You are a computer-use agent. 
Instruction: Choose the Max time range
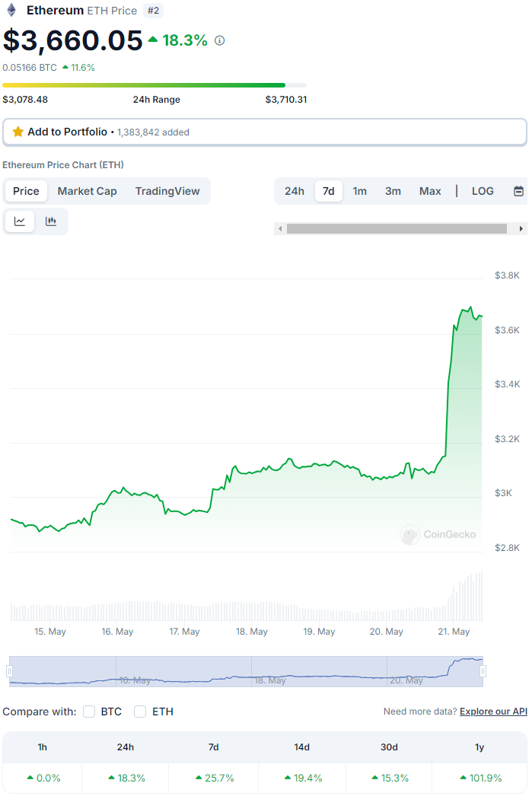click(x=430, y=191)
